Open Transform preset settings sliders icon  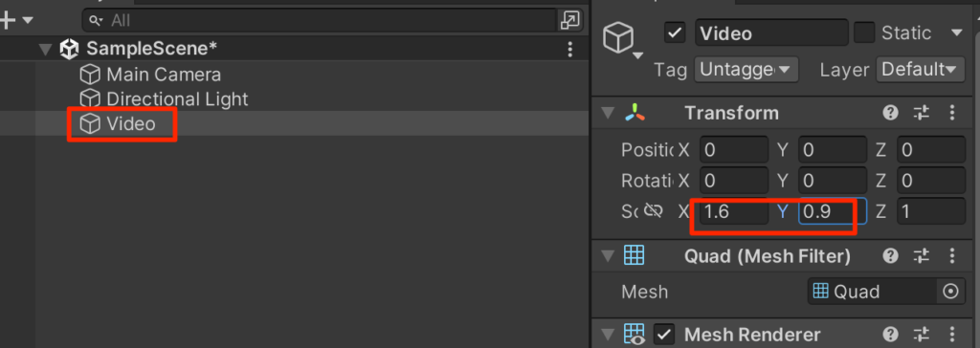922,113
